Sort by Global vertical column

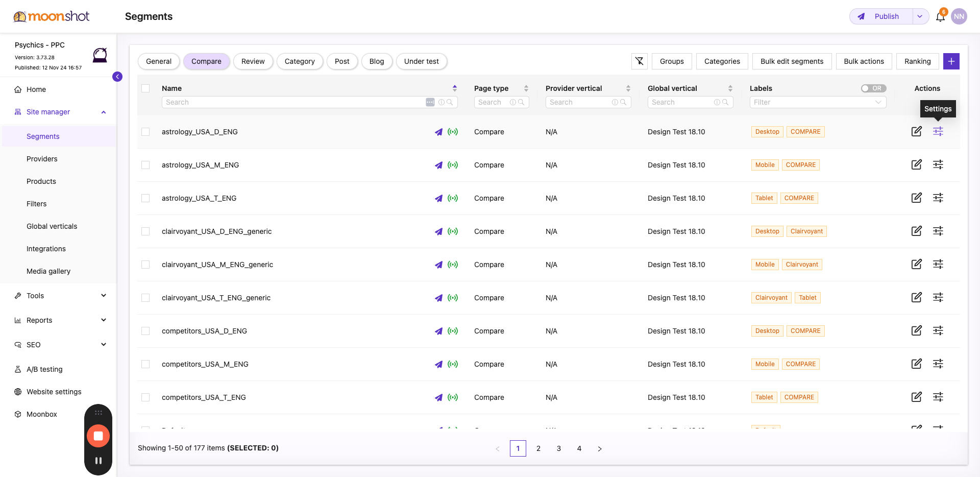(x=730, y=88)
